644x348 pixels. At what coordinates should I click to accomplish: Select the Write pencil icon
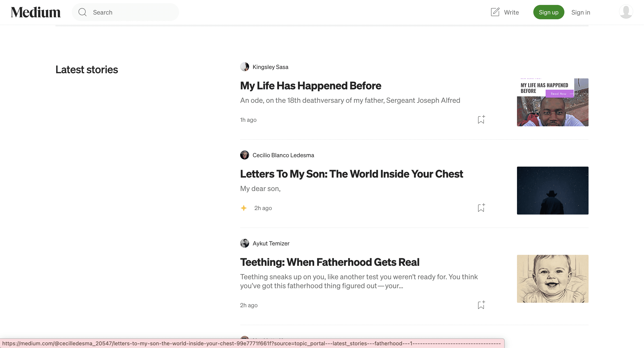[495, 12]
